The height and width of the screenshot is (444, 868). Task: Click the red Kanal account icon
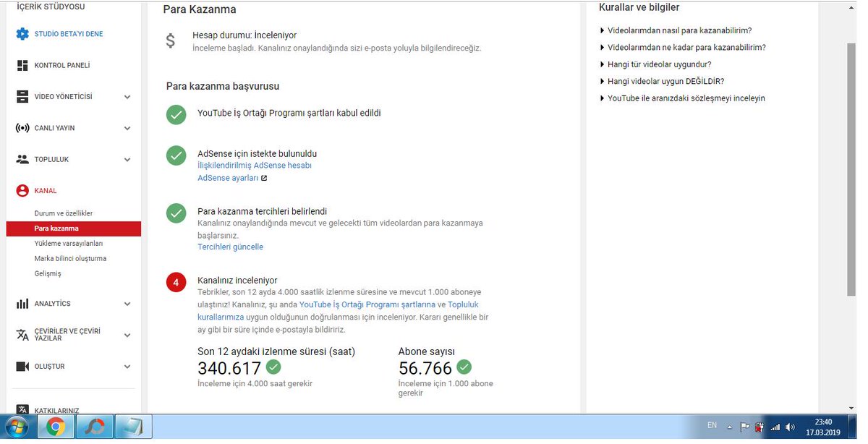click(x=22, y=191)
